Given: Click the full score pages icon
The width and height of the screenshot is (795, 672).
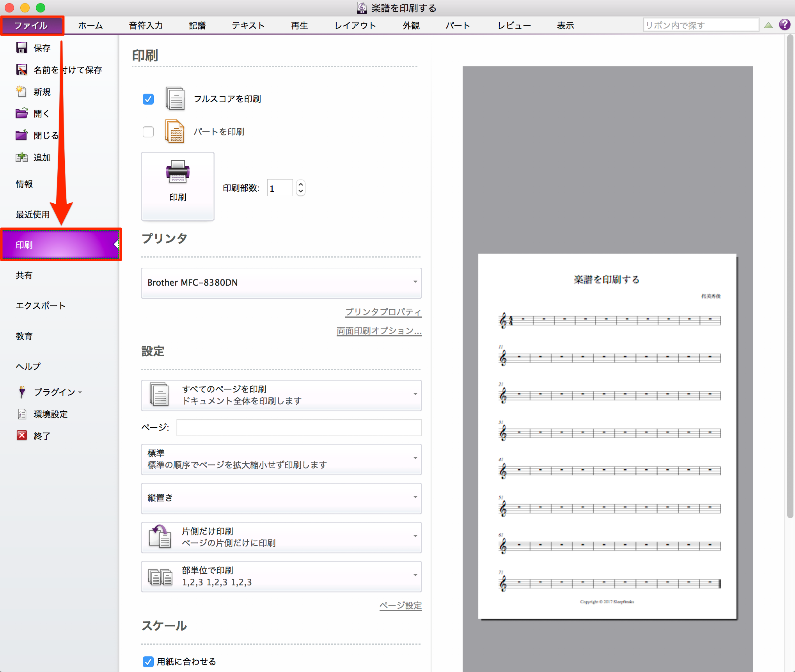Looking at the screenshot, I should (175, 98).
